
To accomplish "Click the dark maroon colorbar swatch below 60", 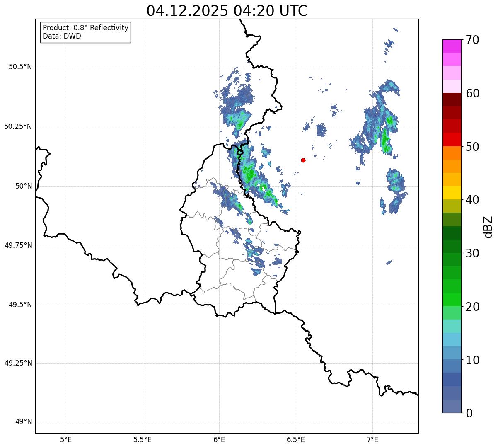I will click(452, 99).
